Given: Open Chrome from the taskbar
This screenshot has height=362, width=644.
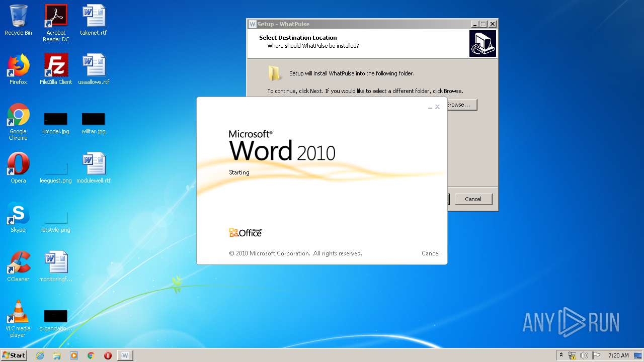Looking at the screenshot, I should pos(91,355).
